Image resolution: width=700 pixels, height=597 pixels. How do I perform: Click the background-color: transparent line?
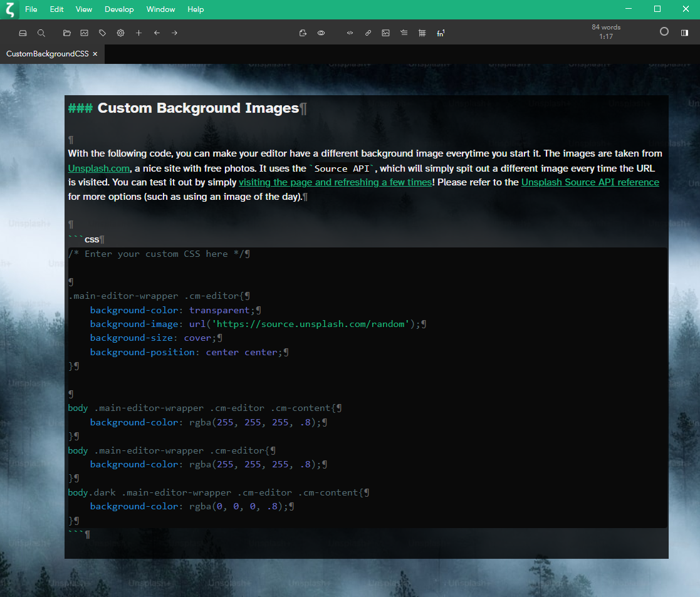point(172,310)
